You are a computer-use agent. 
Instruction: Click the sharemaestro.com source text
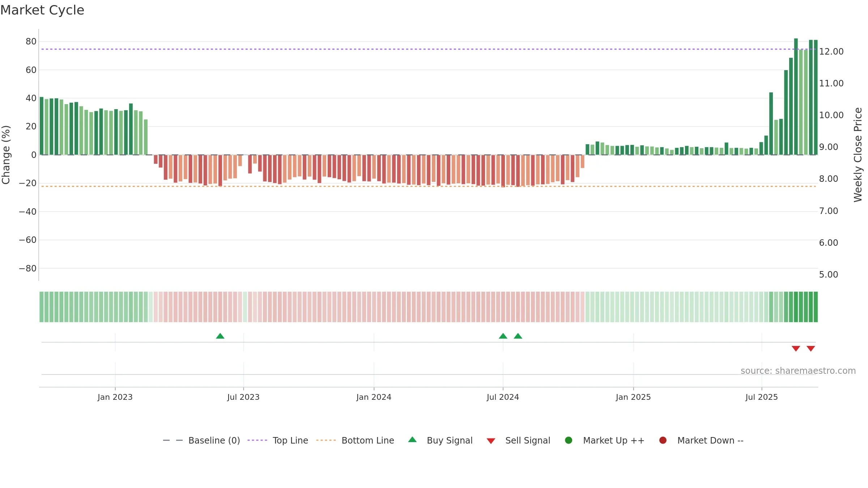[798, 371]
